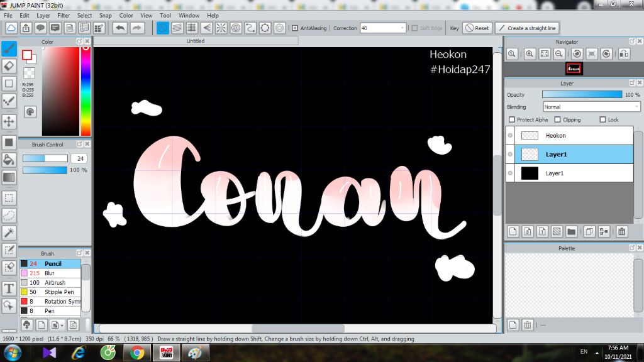Viewport: 644px width, 362px height.
Task: Open the Correction value dropdown
Action: pos(402,28)
